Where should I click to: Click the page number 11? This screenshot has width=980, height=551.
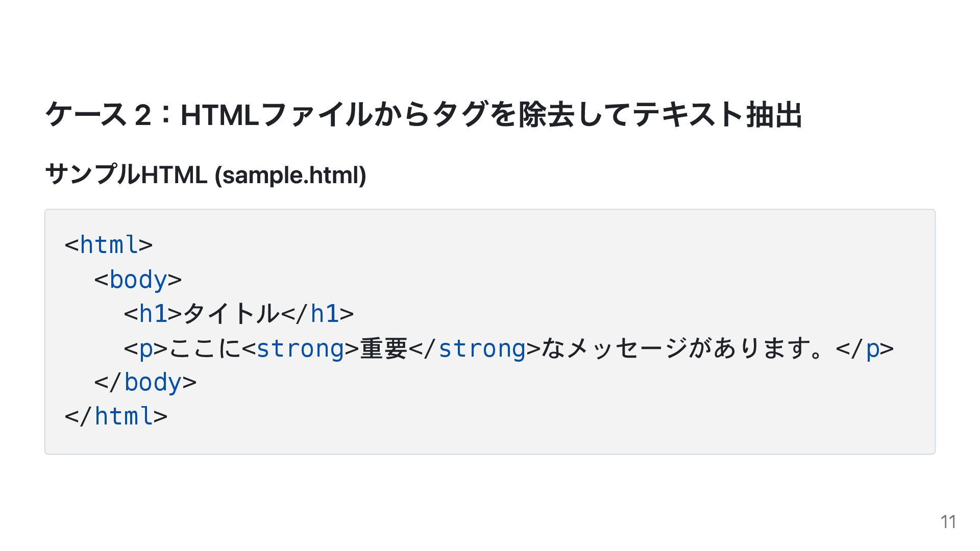(948, 522)
